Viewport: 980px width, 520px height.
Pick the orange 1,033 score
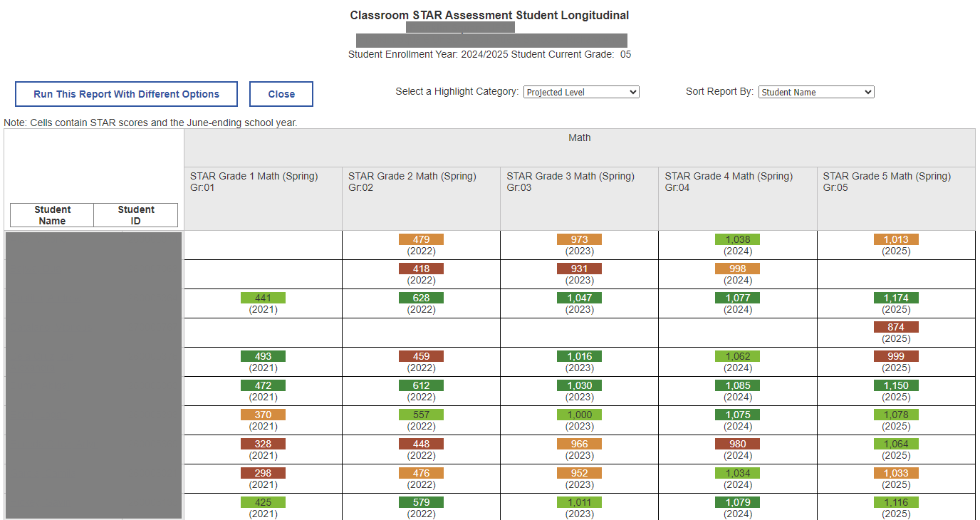[x=896, y=473]
